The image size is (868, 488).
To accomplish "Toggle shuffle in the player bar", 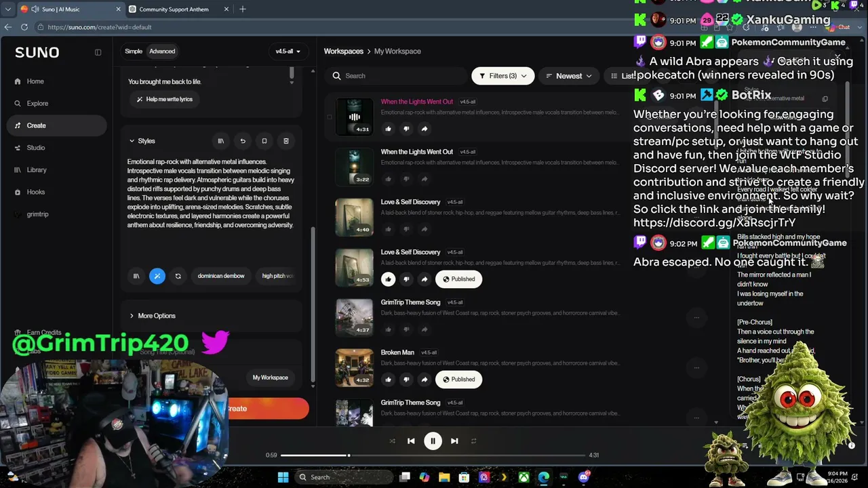I will 392,441.
